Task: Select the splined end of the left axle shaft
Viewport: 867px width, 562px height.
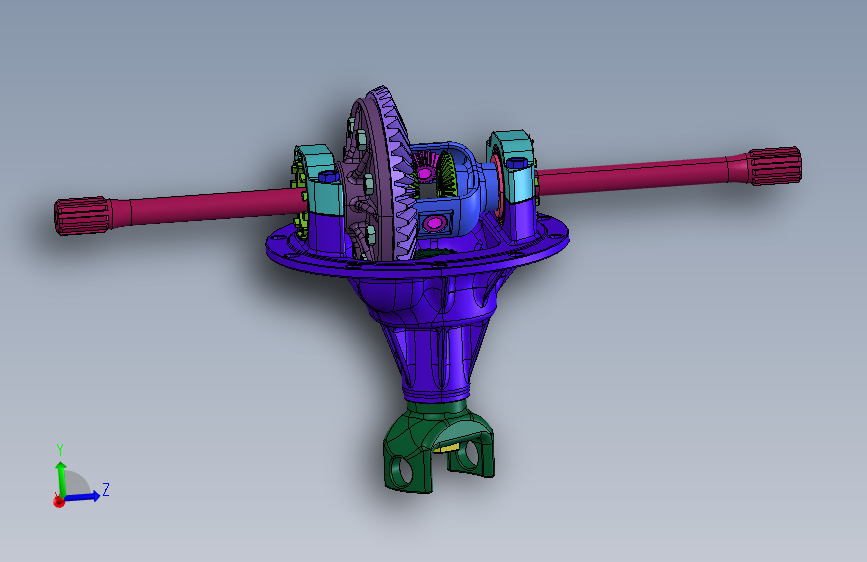Action: [x=81, y=215]
